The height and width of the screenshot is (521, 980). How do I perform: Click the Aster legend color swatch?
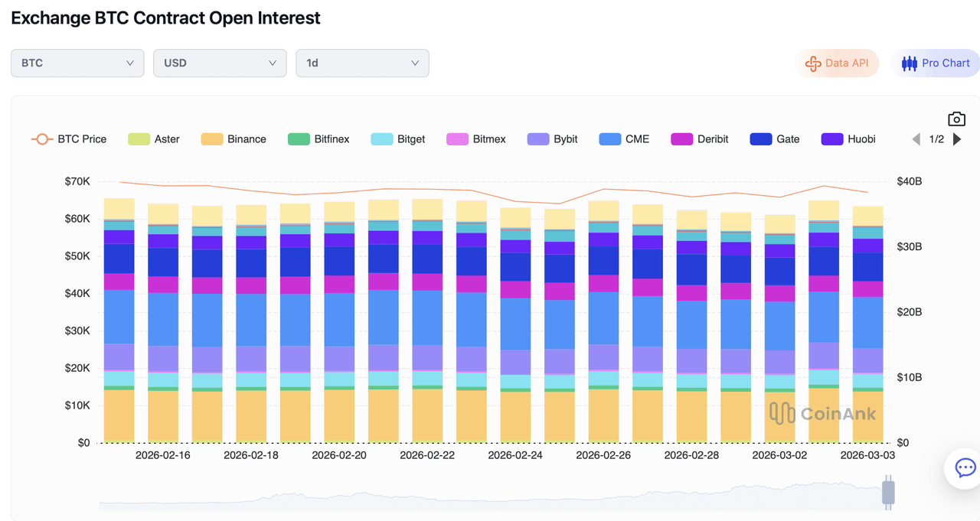point(139,139)
